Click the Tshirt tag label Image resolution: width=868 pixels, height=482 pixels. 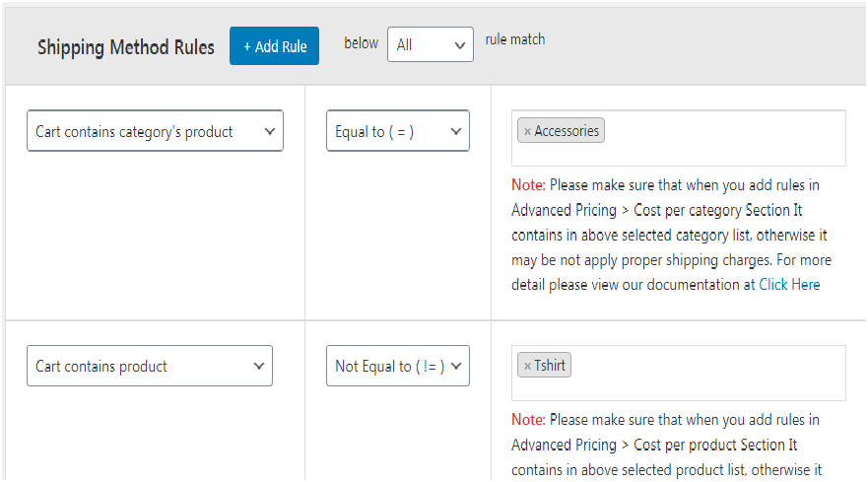coord(551,366)
